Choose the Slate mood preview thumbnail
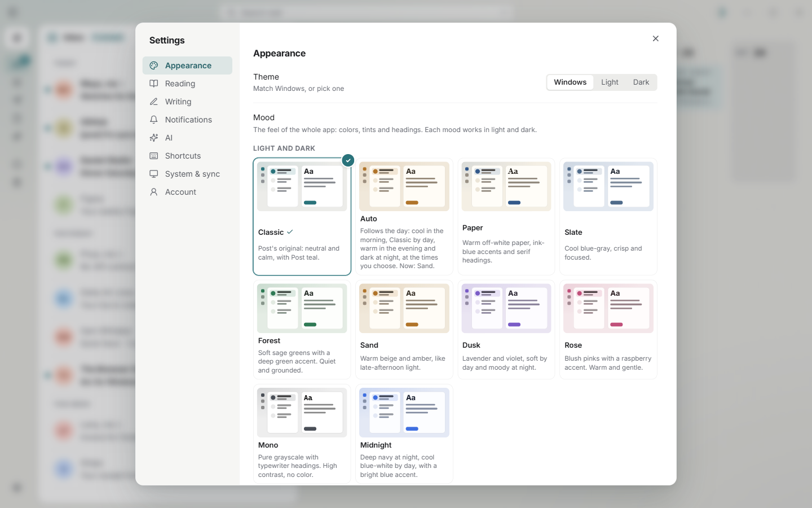Screen dimensions: 812x508 (x=608, y=186)
